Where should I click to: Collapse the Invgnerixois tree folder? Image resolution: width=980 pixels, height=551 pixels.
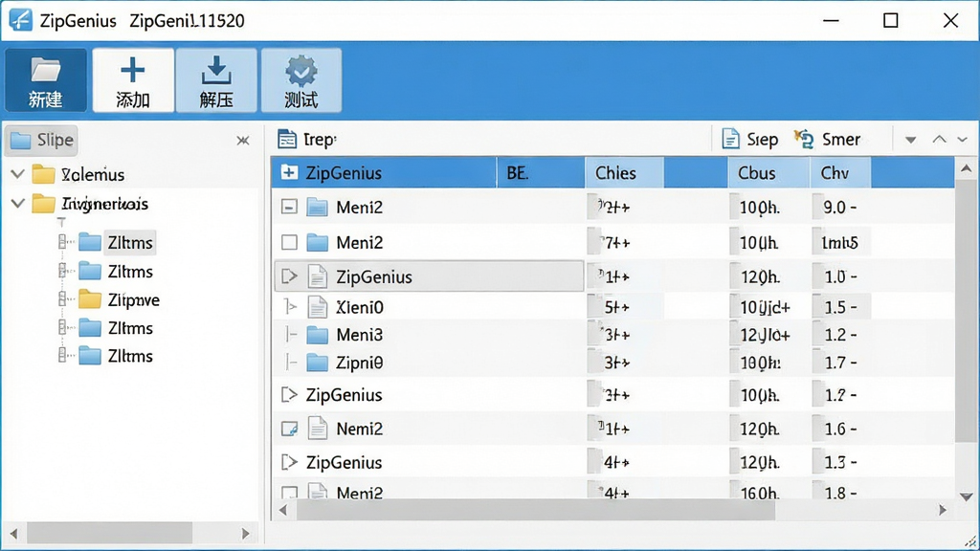[x=18, y=203]
